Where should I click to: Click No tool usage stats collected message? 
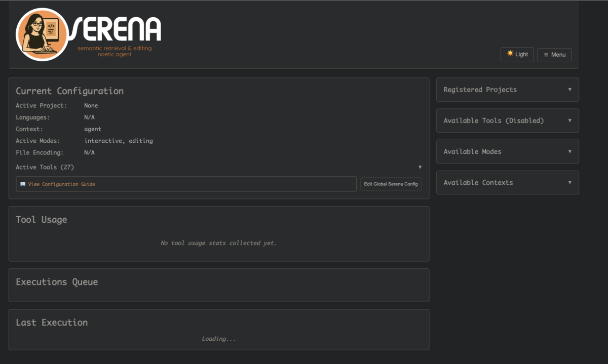[218, 243]
